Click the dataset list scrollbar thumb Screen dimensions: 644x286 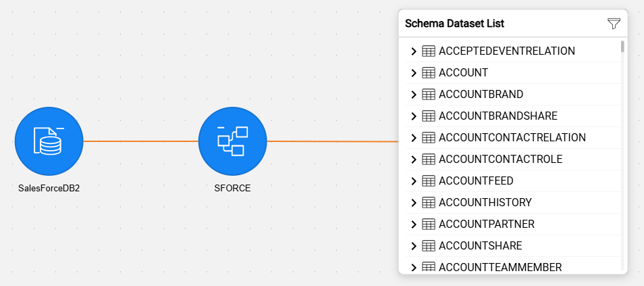coord(622,46)
